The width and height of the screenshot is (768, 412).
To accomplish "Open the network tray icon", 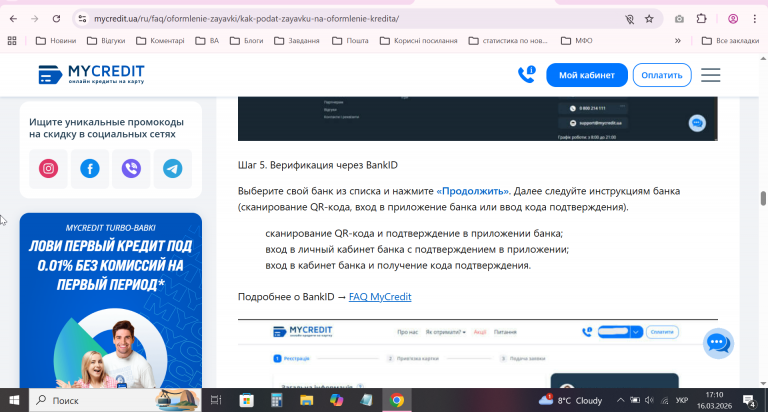I will pyautogui.click(x=664, y=400).
